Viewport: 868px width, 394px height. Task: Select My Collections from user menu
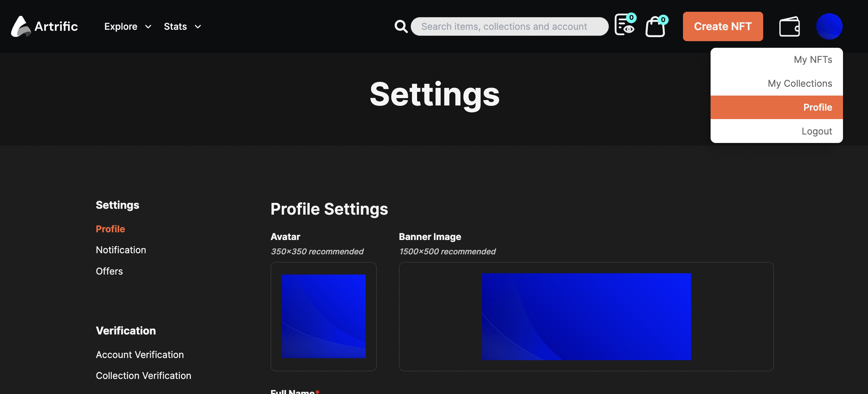tap(800, 83)
